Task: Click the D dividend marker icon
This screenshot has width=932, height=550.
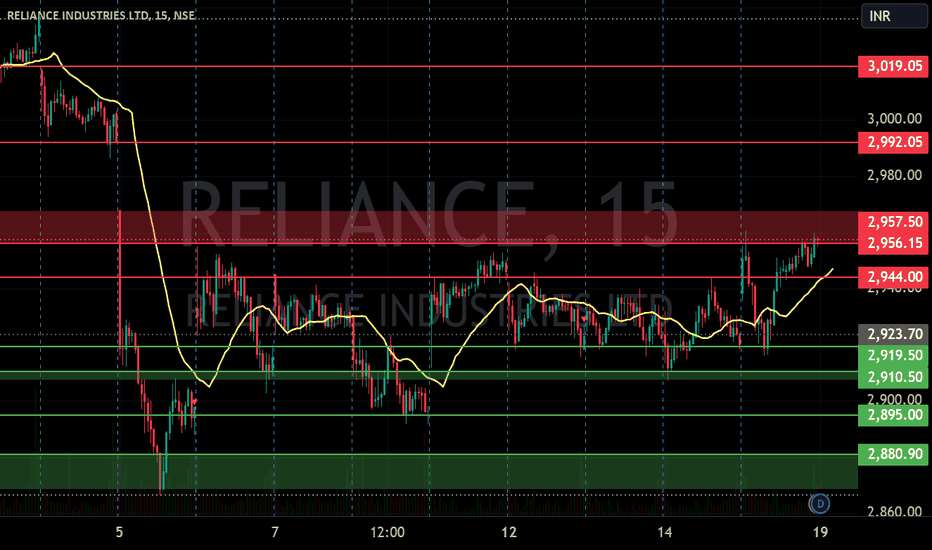Action: click(820, 504)
